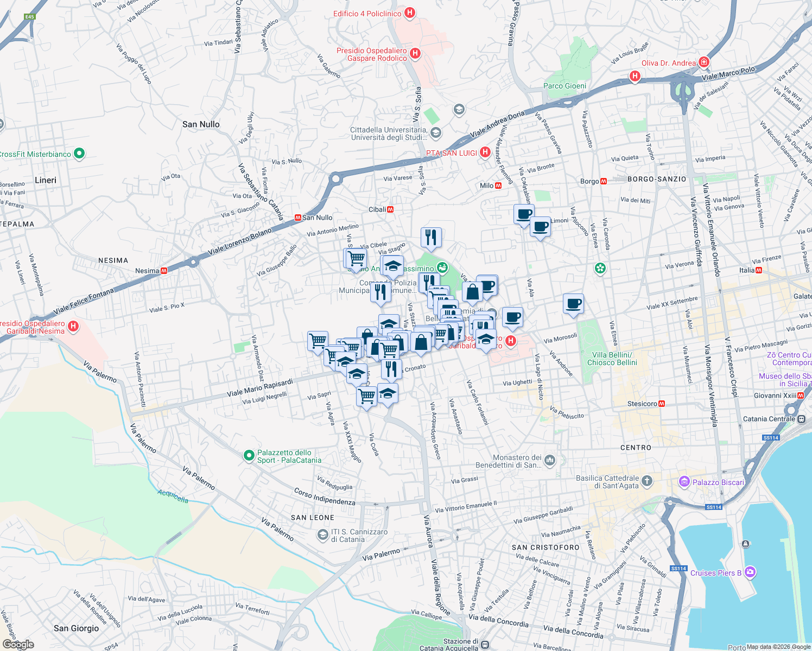Click the school marker for Cittadella Universitaria

pos(436,133)
